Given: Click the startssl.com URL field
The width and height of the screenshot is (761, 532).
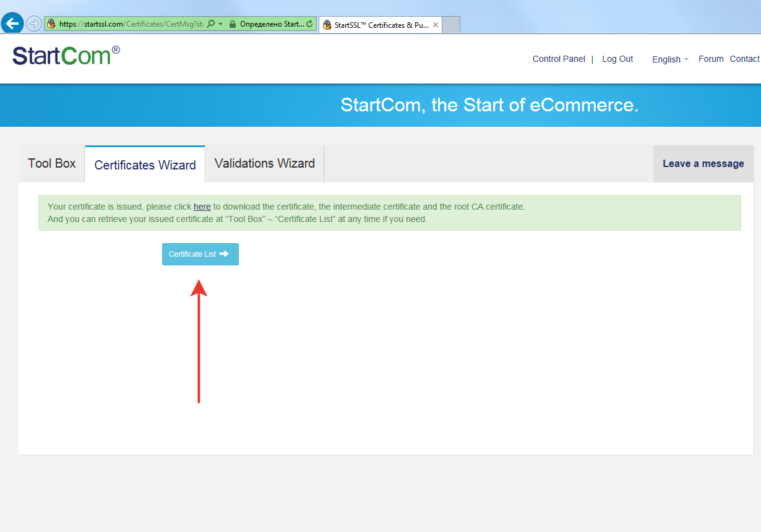Looking at the screenshot, I should click(132, 24).
